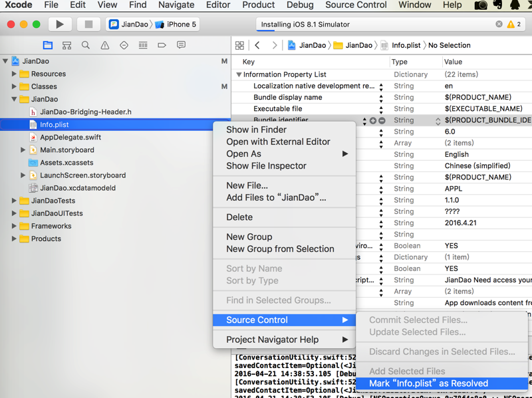Choose Show File Inspector
Screen dimensions: 532x398
[285, 165]
